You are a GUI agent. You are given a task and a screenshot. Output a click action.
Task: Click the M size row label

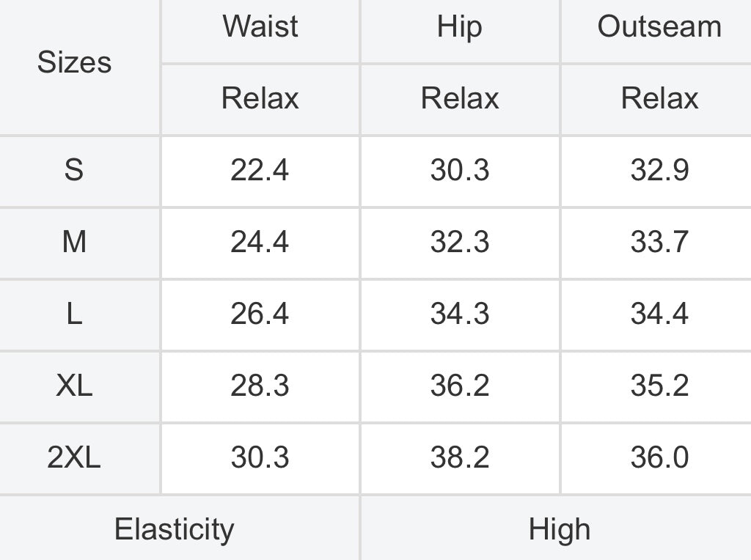74,242
